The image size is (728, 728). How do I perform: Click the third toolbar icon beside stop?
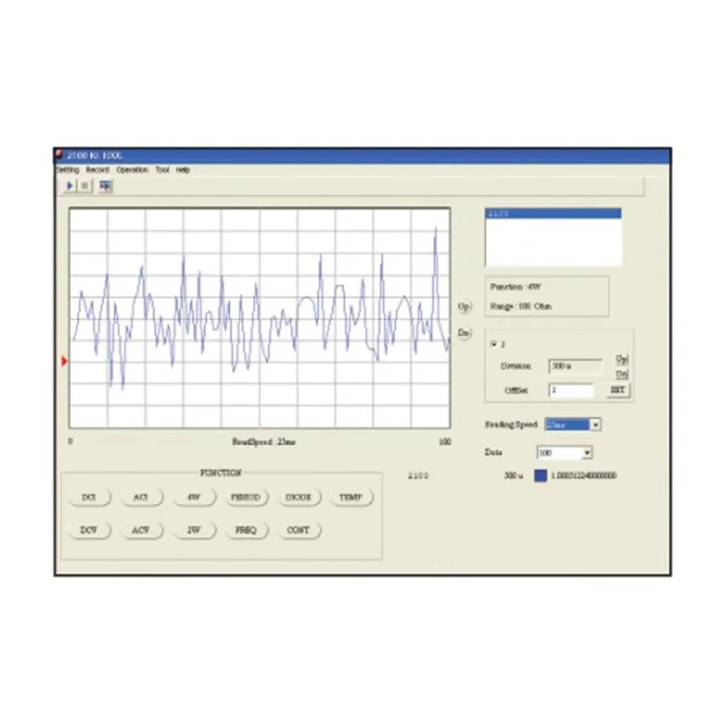(106, 187)
